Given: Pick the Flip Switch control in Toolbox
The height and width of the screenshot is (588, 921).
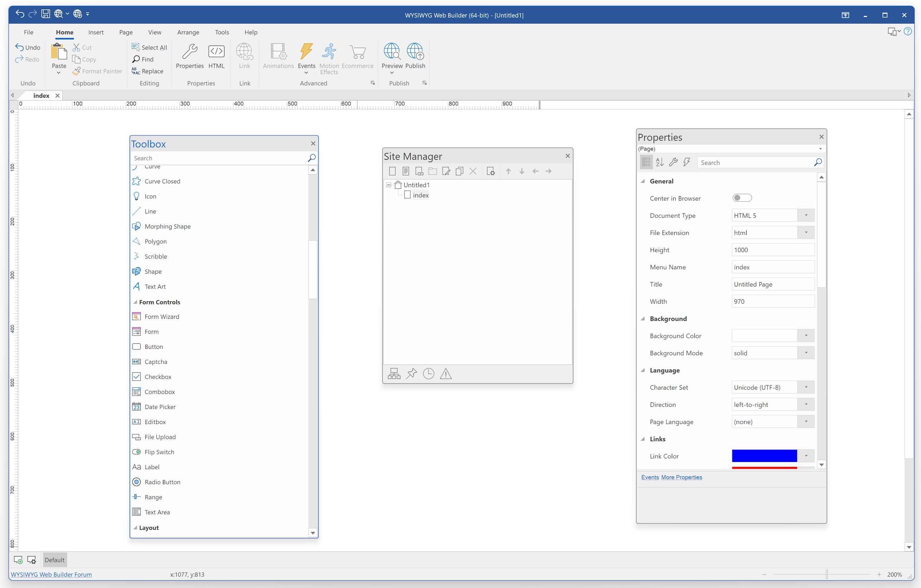Looking at the screenshot, I should click(x=159, y=452).
